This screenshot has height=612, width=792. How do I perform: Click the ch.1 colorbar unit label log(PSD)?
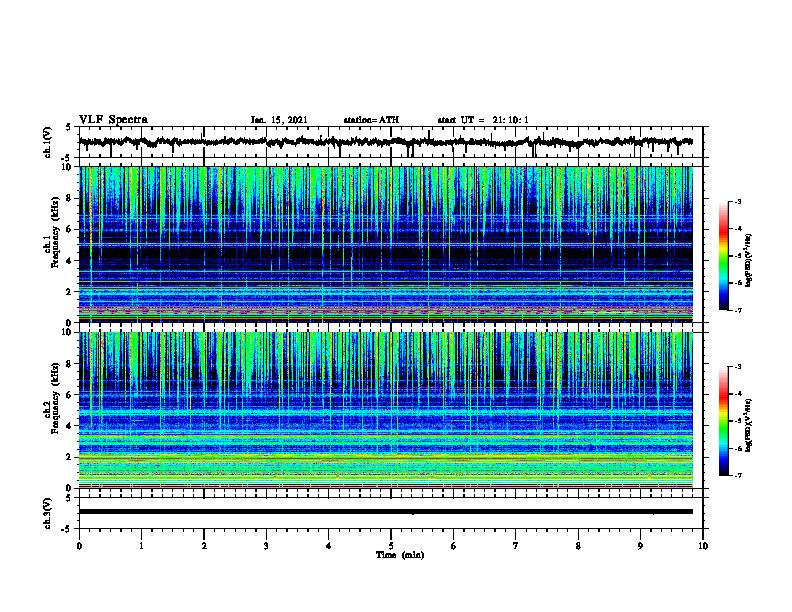(749, 260)
